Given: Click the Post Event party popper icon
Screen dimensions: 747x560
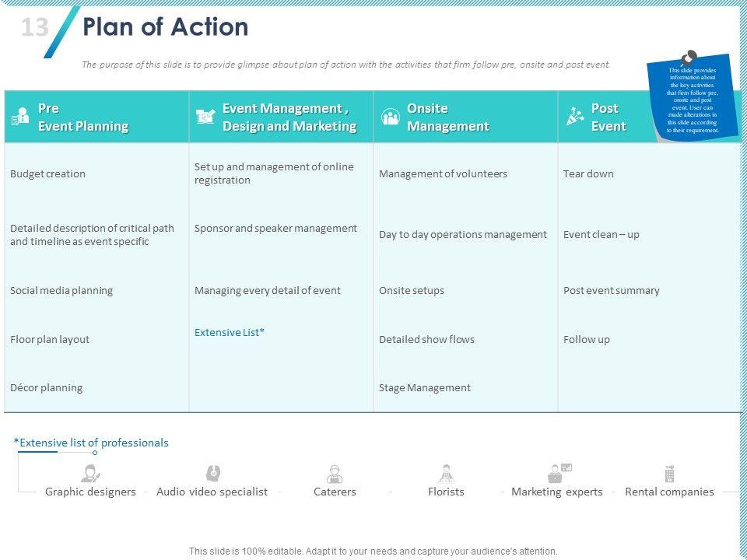Looking at the screenshot, I should click(575, 117).
